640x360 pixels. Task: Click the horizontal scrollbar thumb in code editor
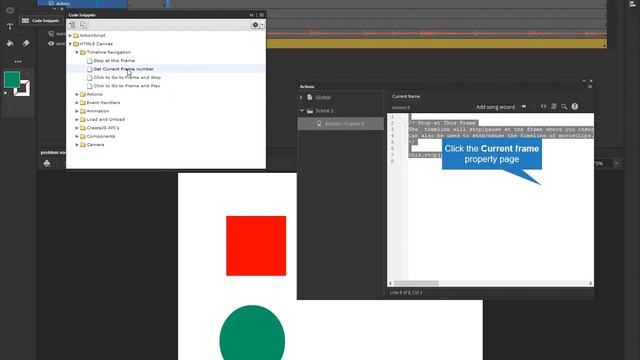click(x=416, y=283)
